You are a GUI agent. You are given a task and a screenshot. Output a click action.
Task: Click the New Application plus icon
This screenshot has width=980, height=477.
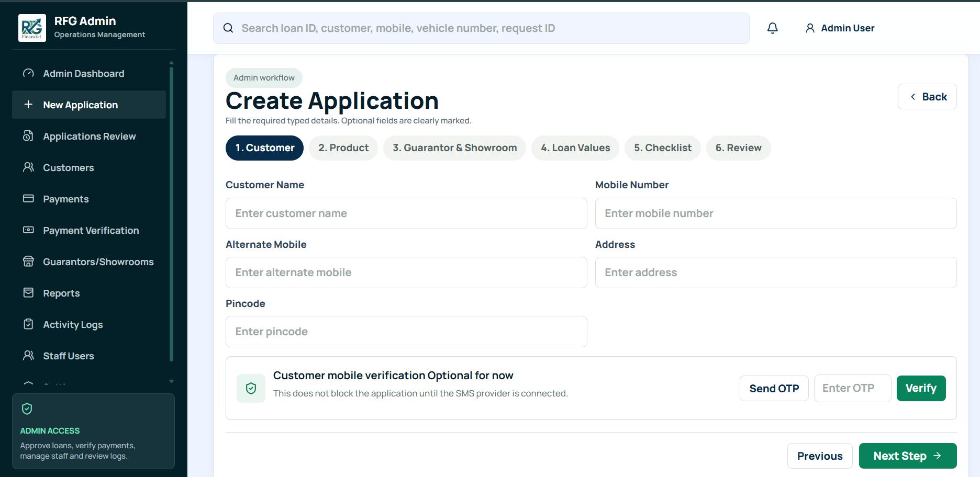point(29,105)
